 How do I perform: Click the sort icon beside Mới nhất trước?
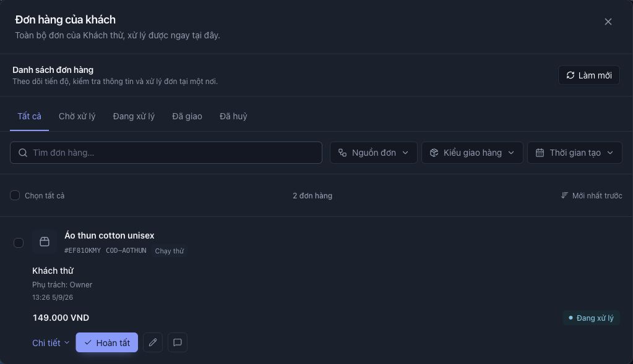coord(564,195)
